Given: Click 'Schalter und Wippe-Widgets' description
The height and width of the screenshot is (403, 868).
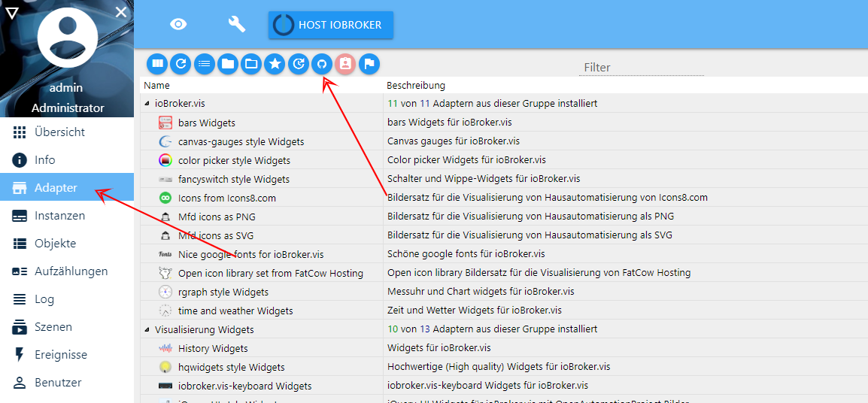Looking at the screenshot, I should point(484,179).
